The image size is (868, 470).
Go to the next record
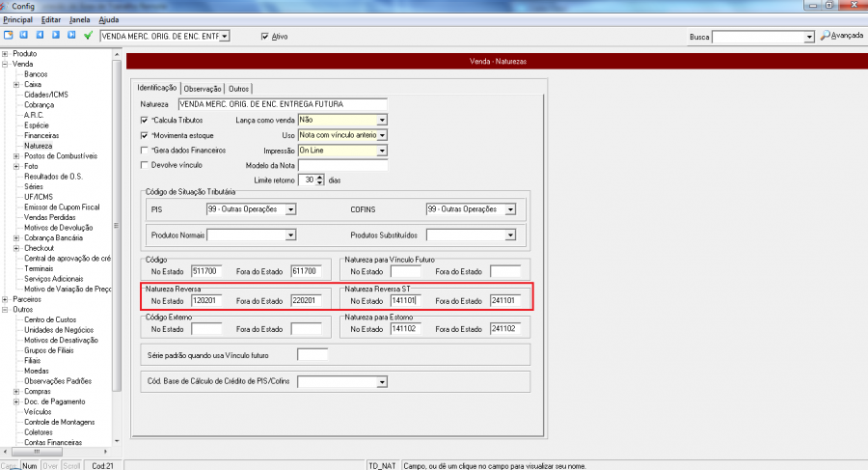pyautogui.click(x=56, y=36)
